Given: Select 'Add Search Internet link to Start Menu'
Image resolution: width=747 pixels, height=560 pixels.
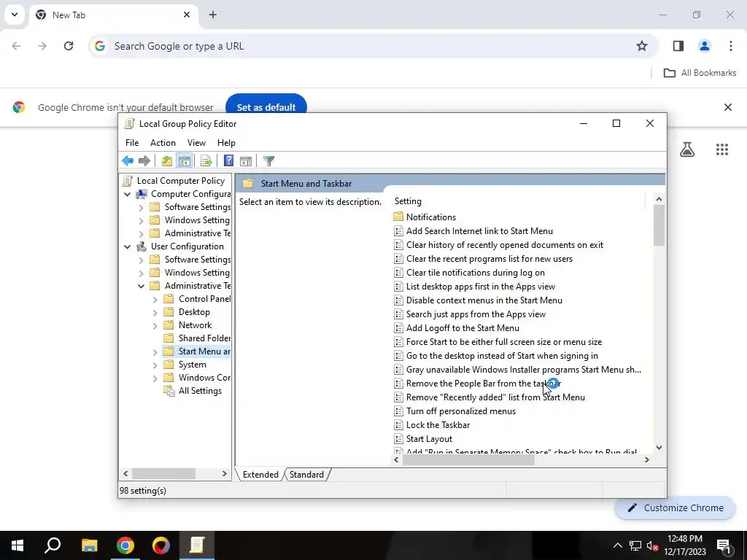Looking at the screenshot, I should coord(473,231).
